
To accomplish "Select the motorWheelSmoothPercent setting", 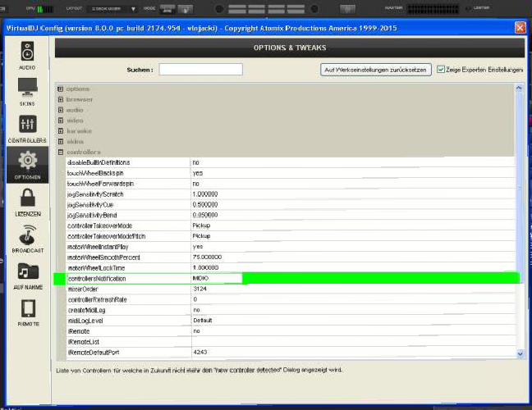I will (x=291, y=257).
